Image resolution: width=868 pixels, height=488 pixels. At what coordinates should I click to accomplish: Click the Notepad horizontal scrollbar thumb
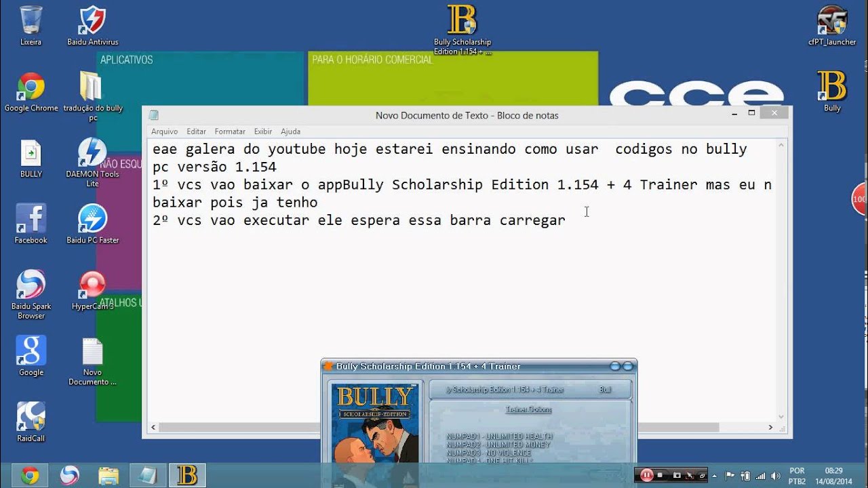click(x=439, y=428)
